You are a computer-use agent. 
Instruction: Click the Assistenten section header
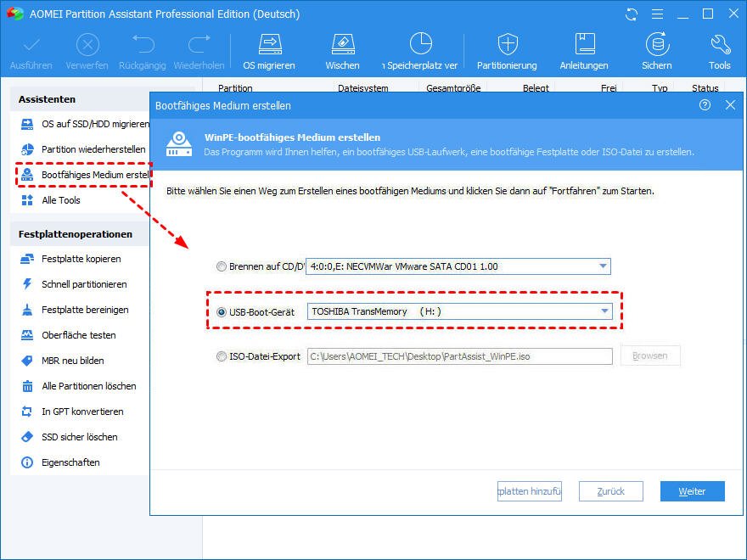47,99
